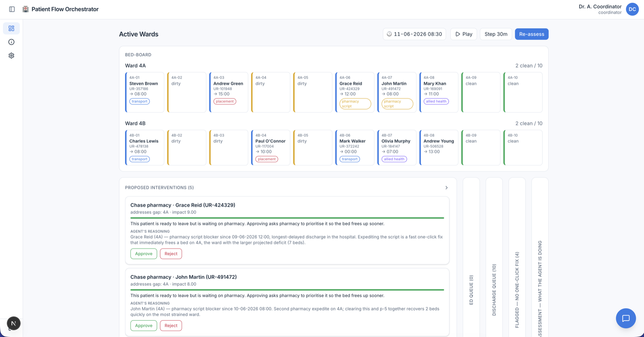Expand the What the agent is doing panel
Screen dimensions: 644x337
(x=540, y=257)
